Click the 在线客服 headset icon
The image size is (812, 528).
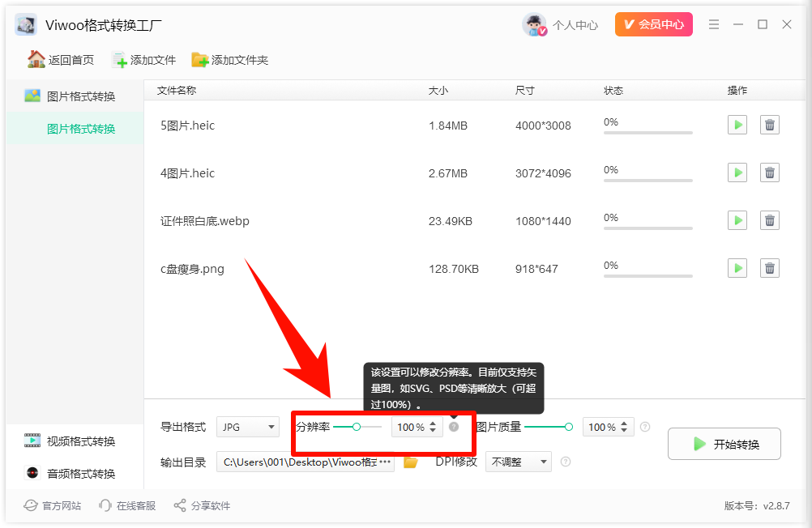point(105,506)
